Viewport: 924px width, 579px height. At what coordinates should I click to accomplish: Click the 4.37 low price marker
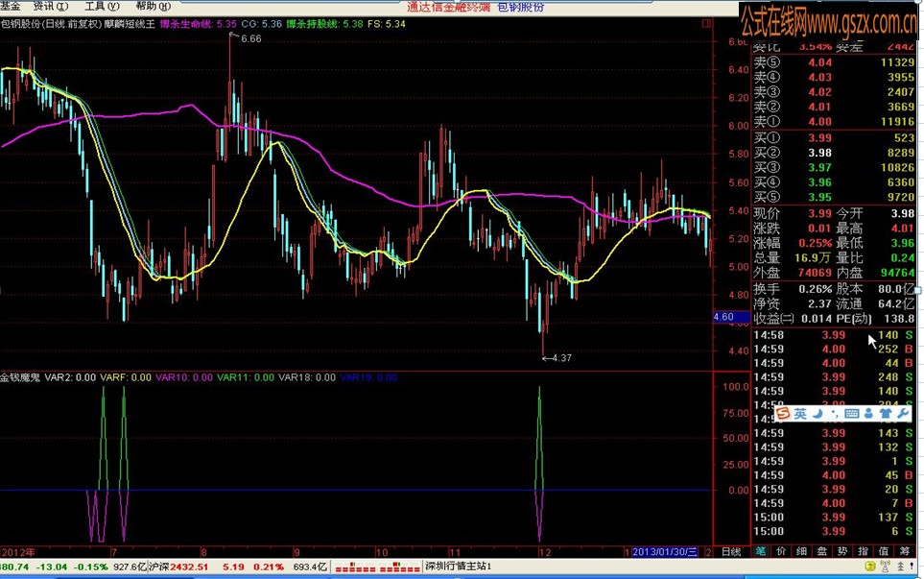click(x=561, y=358)
